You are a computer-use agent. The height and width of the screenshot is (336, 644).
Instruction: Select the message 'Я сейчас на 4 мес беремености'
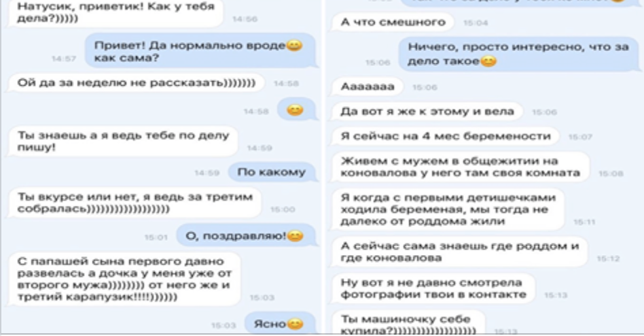tap(446, 136)
